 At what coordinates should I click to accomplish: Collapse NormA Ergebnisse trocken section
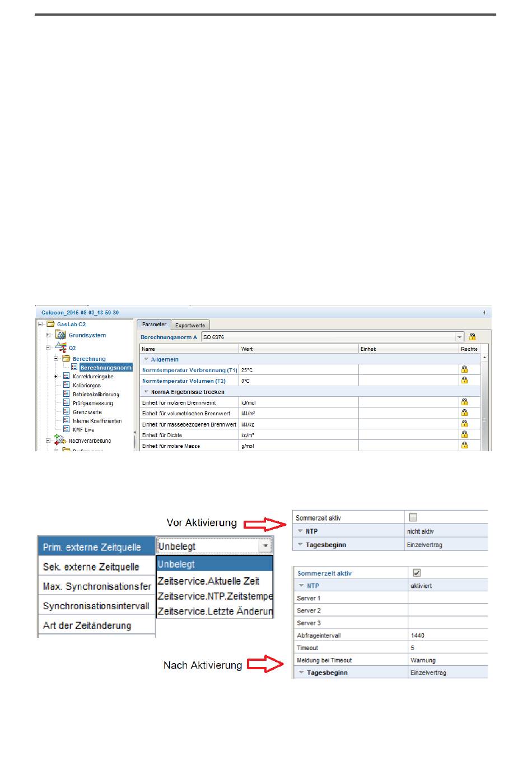click(x=146, y=392)
